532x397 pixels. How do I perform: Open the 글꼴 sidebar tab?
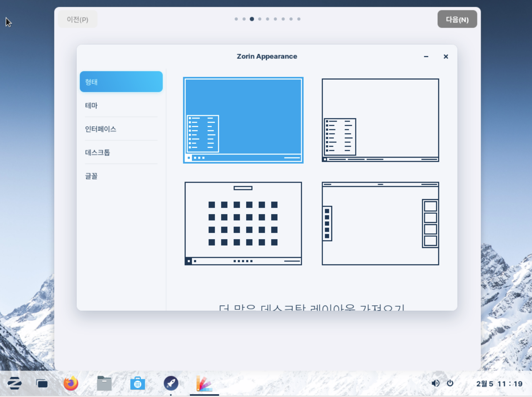click(x=121, y=176)
